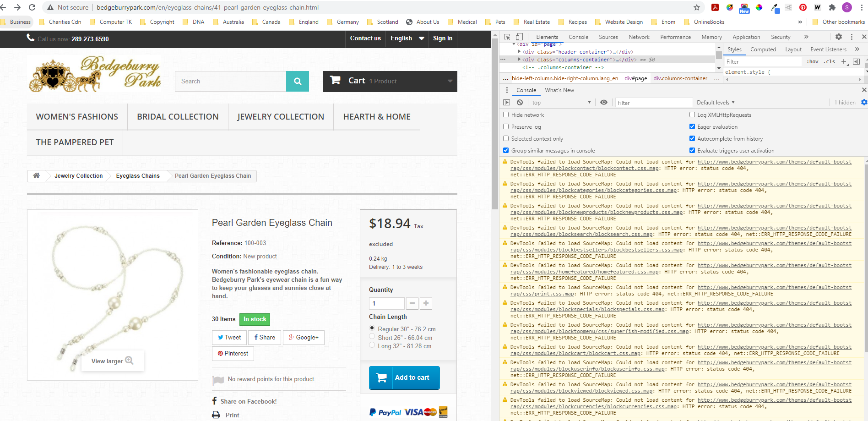Uncheck Autocomplete from history
Screen dimensions: 868x421
[x=692, y=138]
